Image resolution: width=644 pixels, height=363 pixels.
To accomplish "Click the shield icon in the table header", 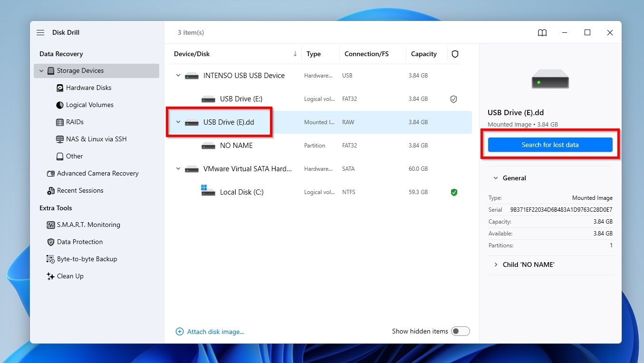I will (x=455, y=54).
